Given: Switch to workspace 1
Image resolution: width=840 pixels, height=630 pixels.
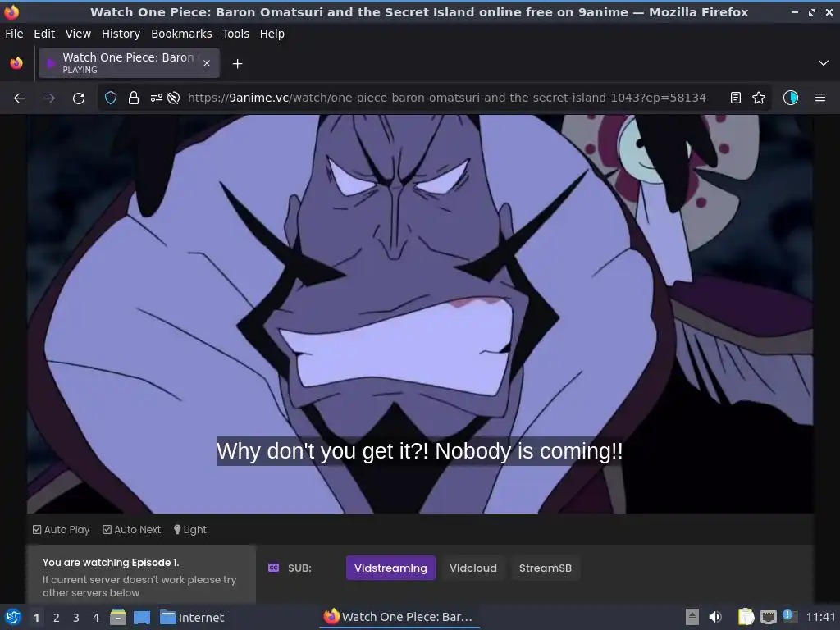Looking at the screenshot, I should click(x=36, y=618).
